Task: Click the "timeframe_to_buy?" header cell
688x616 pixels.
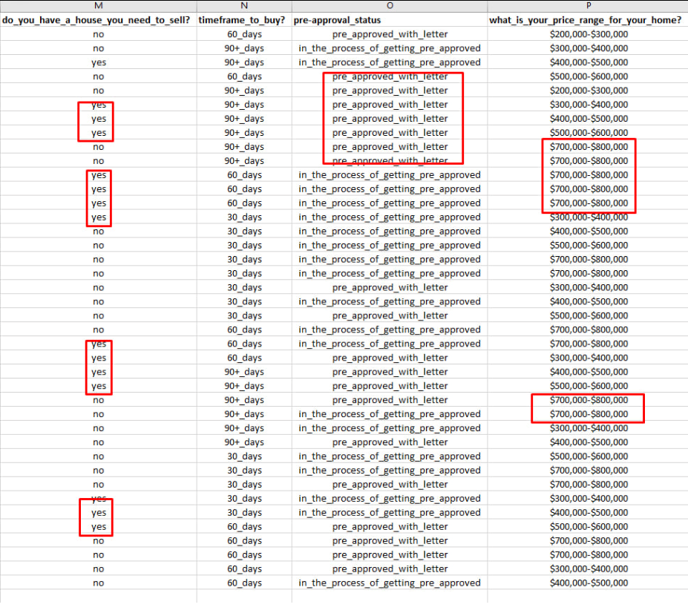Action: tap(243, 19)
